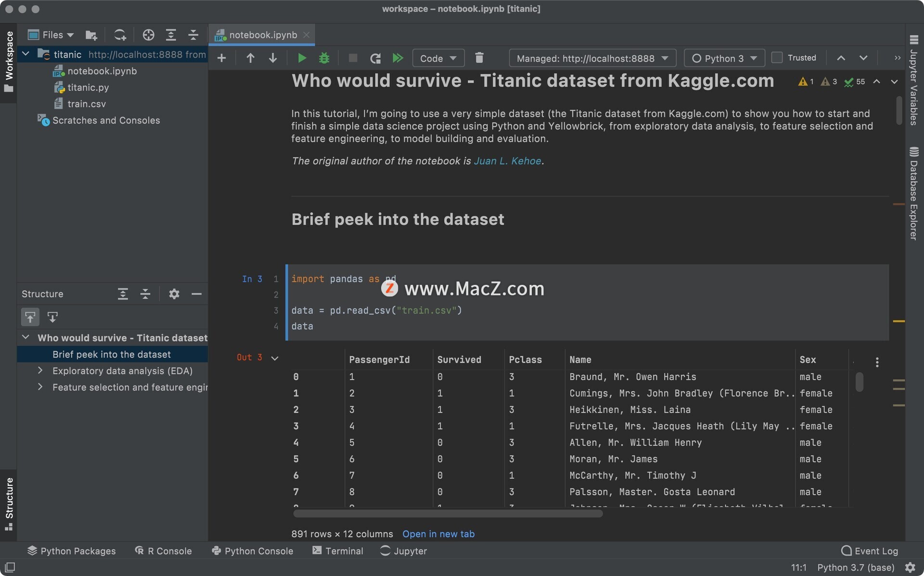Debug the current cell with bug icon

324,58
